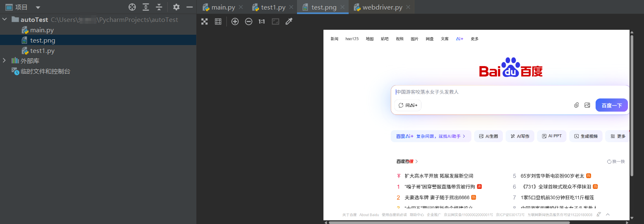Image resolution: width=644 pixels, height=224 pixels.
Task: Toggle the chessboard transparency background icon
Action: pos(204,21)
